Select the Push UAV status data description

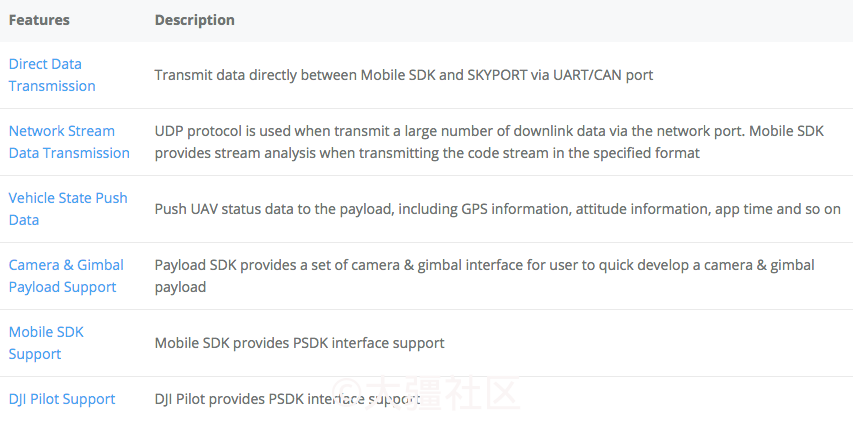click(x=498, y=209)
